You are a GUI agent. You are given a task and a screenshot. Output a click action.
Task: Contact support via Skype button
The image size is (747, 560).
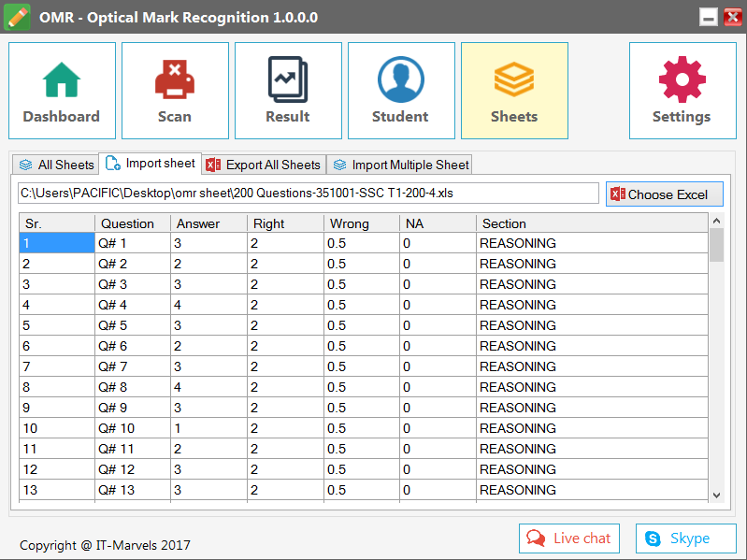tap(686, 538)
